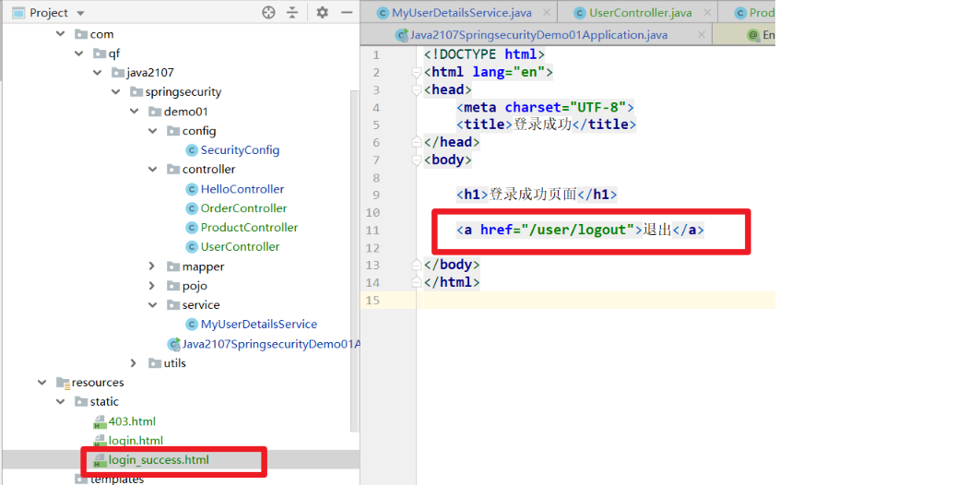This screenshot has width=980, height=485.
Task: Click the /user/logout href value in code
Action: point(578,230)
